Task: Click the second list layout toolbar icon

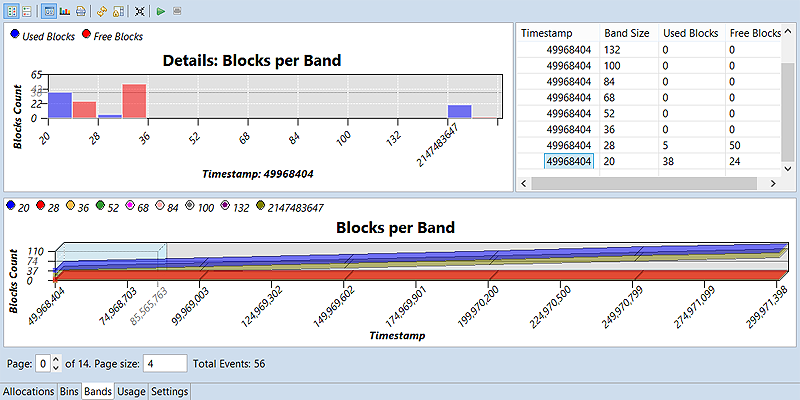Action: pyautogui.click(x=27, y=11)
